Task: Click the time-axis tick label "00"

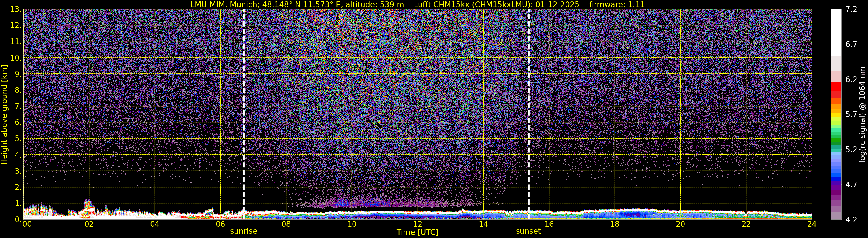Action: (x=27, y=224)
